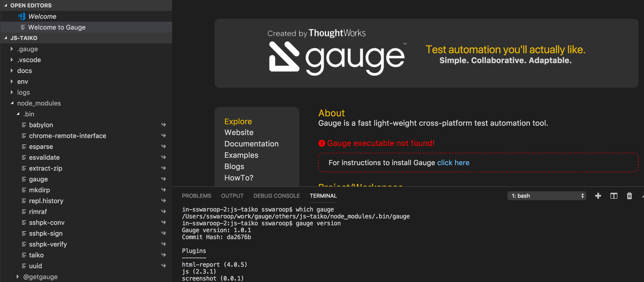Viewport: 644px width, 282px height.
Task: Open chrome-remote-interface to the side via its arrow
Action: pyautogui.click(x=163, y=135)
